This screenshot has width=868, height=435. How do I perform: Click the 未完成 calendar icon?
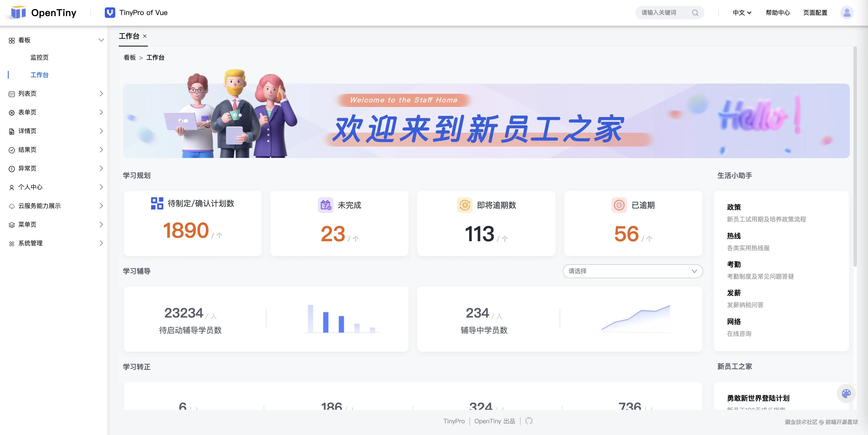pyautogui.click(x=325, y=205)
